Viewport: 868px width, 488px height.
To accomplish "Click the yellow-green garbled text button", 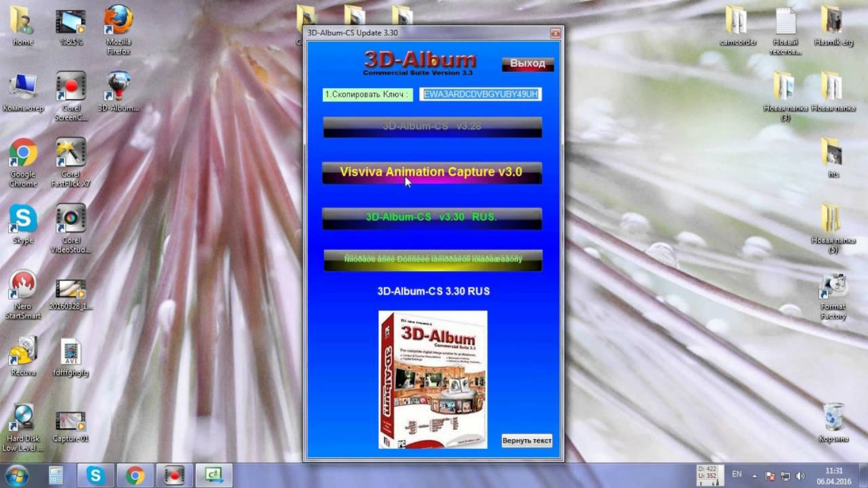I will click(x=432, y=260).
